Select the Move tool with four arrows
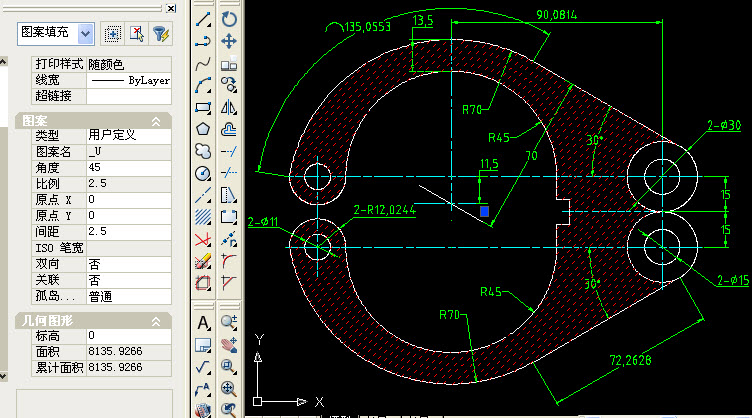This screenshot has width=752, height=418. [x=229, y=42]
